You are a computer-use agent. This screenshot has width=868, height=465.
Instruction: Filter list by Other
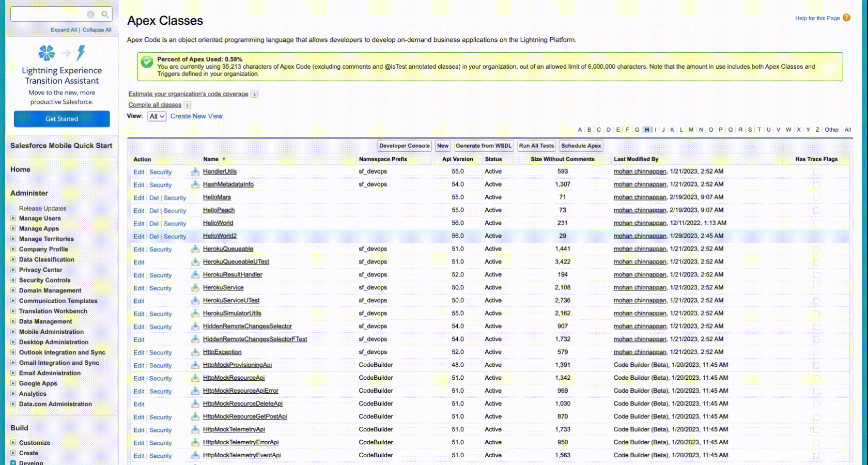tap(832, 130)
